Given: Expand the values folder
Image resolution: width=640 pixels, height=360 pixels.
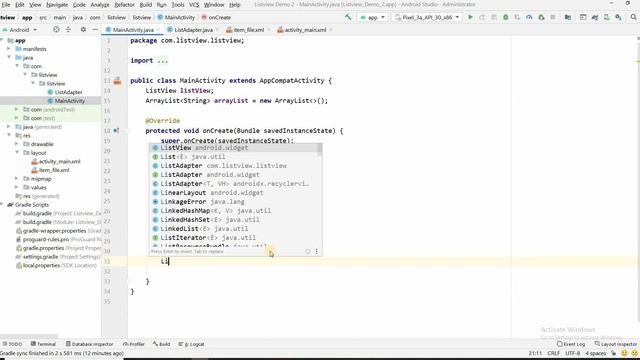Looking at the screenshot, I should click(17, 187).
